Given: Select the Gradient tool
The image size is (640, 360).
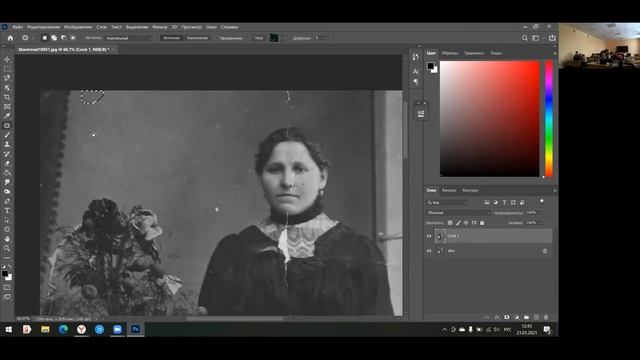Looking at the screenshot, I should tap(7, 173).
